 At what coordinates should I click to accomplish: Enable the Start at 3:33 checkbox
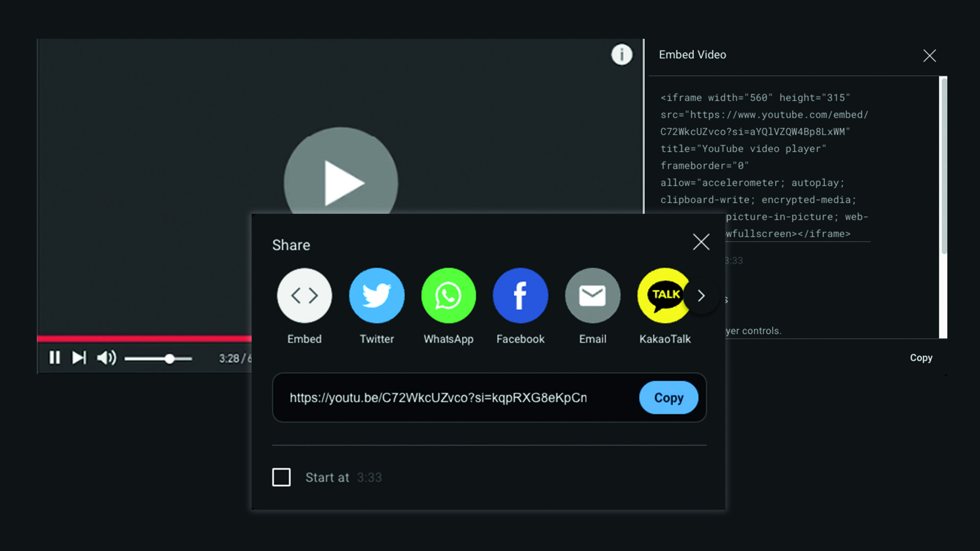pos(281,477)
